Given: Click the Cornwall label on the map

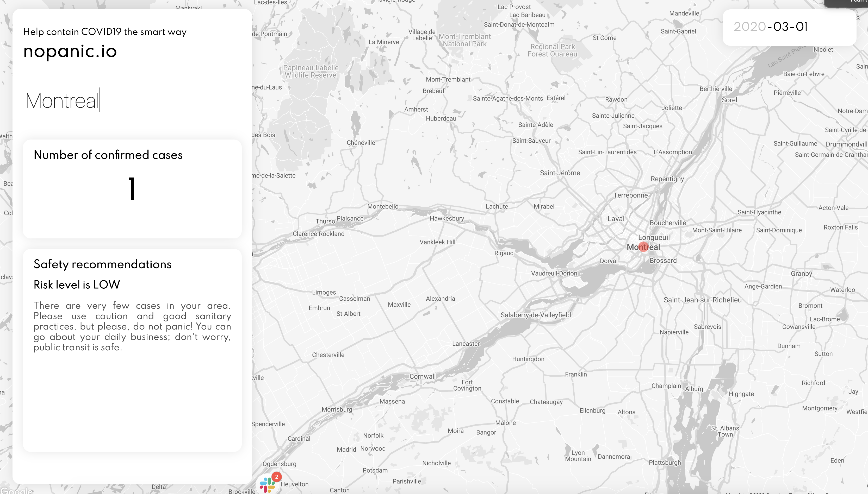Looking at the screenshot, I should click(x=422, y=376).
